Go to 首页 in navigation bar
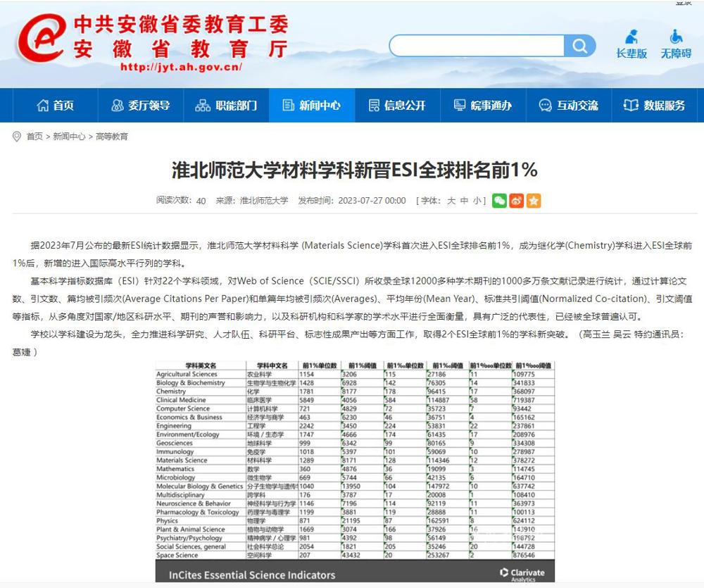 [55, 106]
